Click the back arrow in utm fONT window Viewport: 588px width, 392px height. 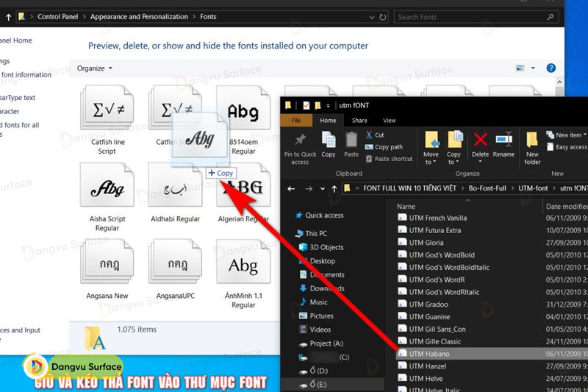click(291, 189)
